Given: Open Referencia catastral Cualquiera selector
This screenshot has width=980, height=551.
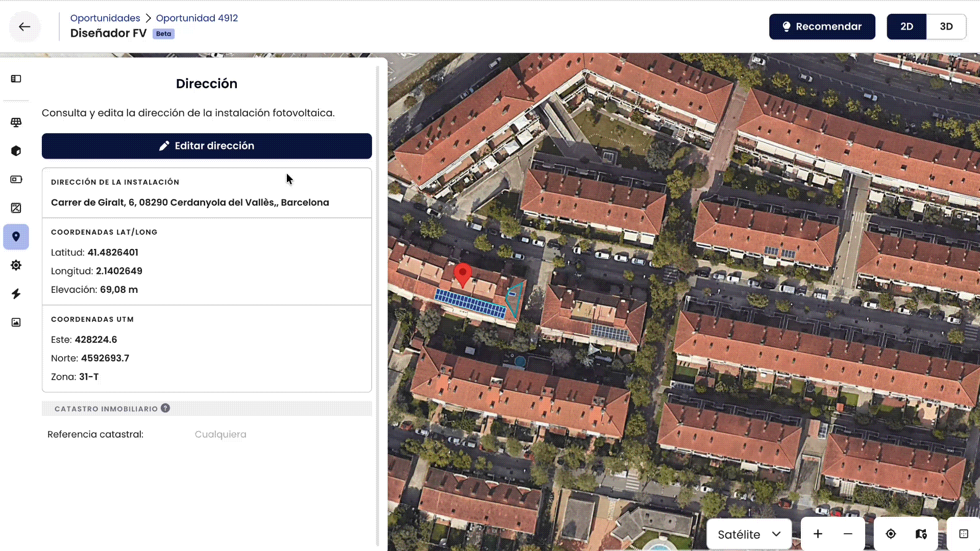Looking at the screenshot, I should click(x=220, y=434).
